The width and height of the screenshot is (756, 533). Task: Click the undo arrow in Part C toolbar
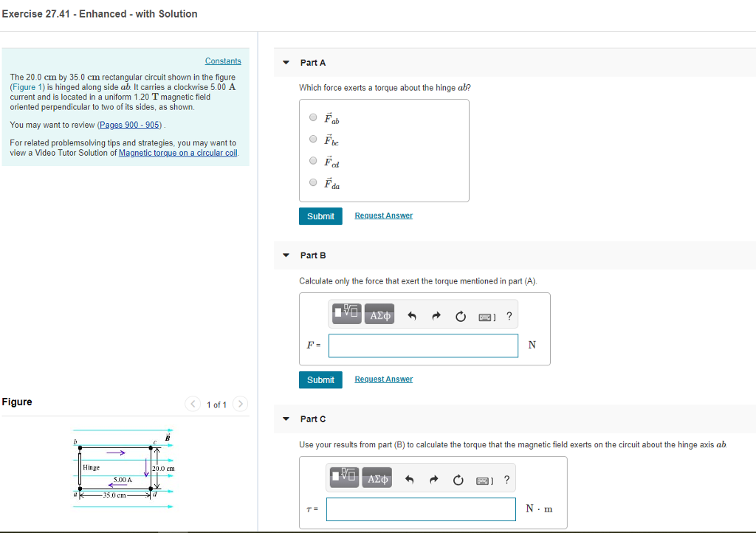[410, 478]
